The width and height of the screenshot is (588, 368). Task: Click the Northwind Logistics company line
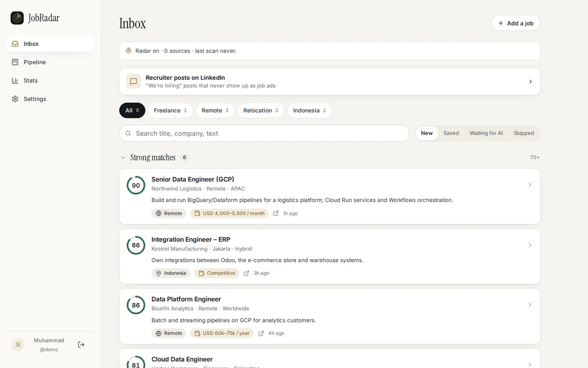pyautogui.click(x=198, y=189)
